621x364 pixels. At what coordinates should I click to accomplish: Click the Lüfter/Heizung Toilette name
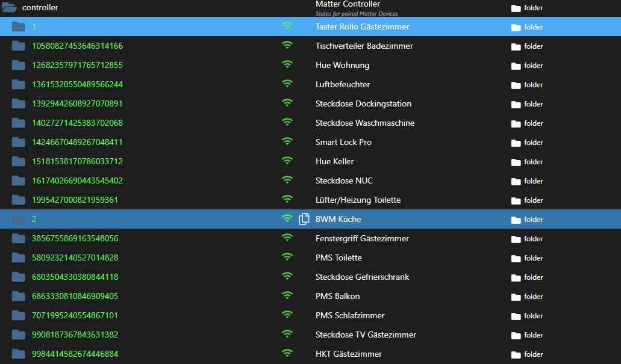click(358, 200)
